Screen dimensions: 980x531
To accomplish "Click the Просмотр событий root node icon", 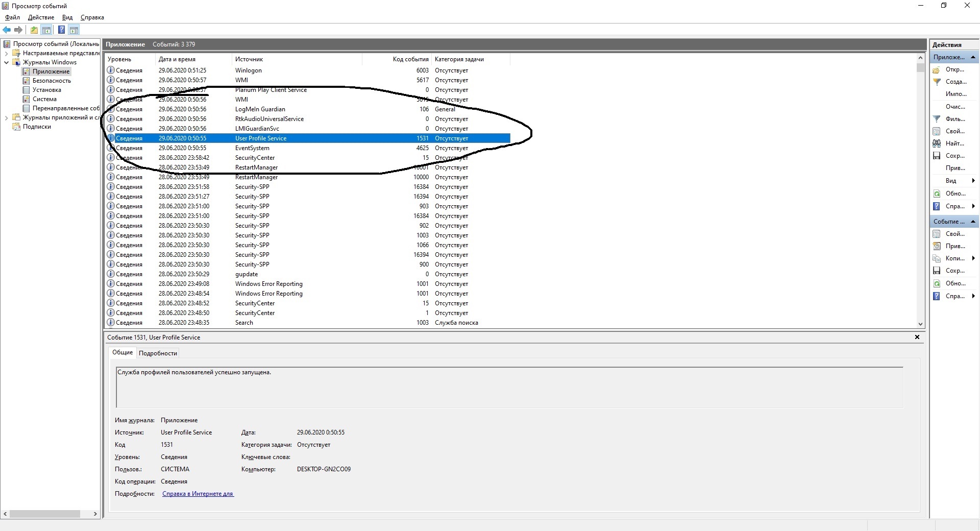I will 7,44.
